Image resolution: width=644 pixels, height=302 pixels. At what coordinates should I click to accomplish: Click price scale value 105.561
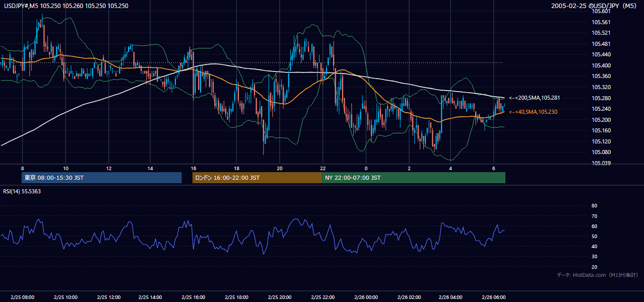pos(601,22)
